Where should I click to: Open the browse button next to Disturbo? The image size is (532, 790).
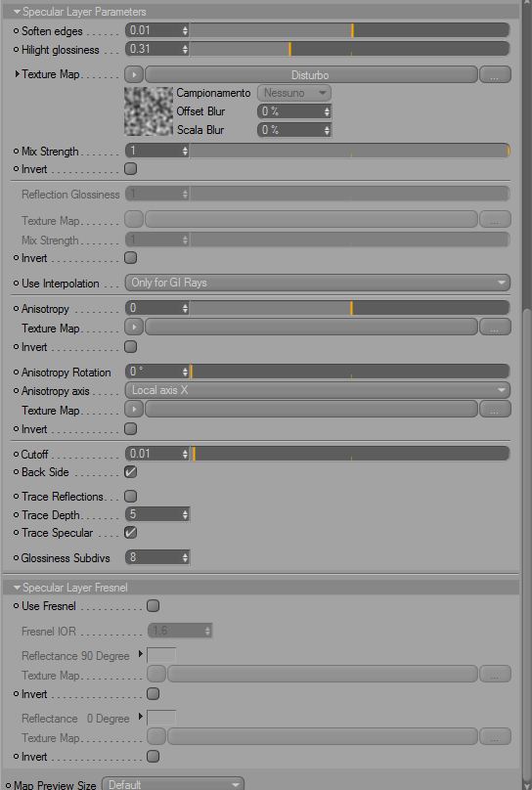click(495, 74)
